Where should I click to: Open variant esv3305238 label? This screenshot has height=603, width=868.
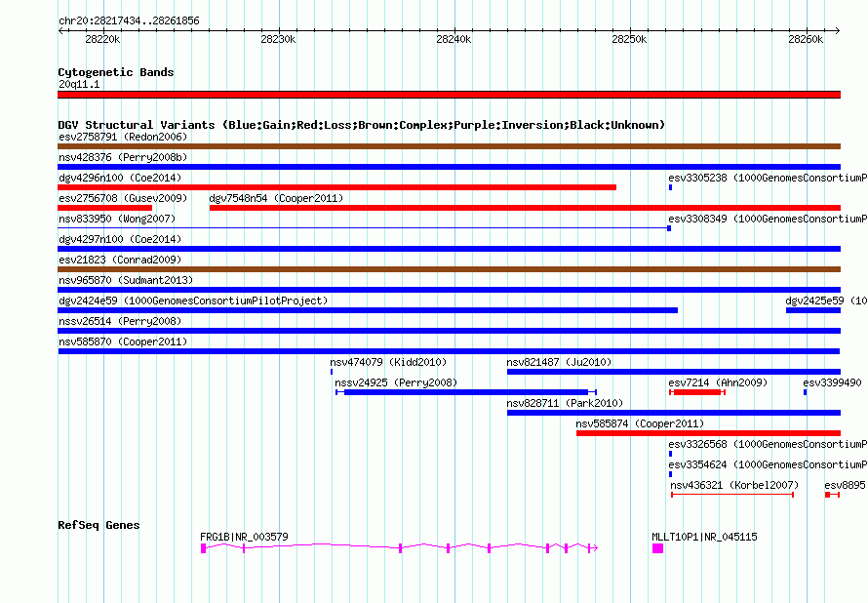click(768, 178)
